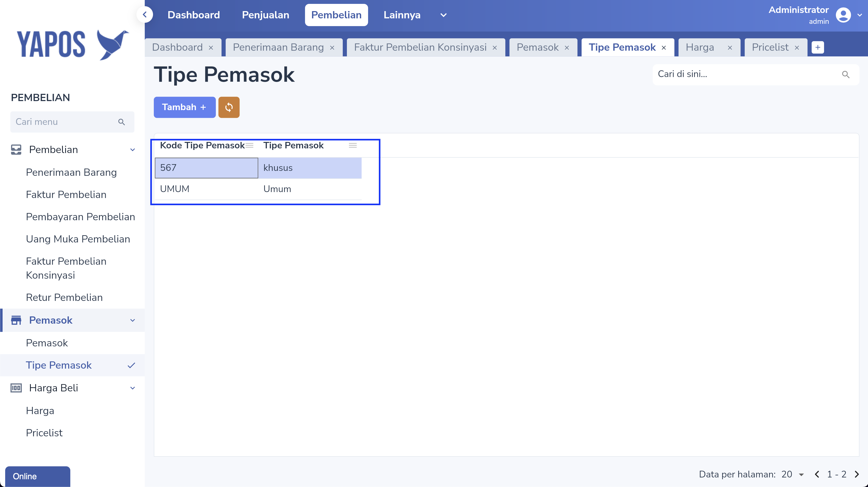Sort by Tipe Pemasok column header
The height and width of the screenshot is (487, 868).
point(293,145)
